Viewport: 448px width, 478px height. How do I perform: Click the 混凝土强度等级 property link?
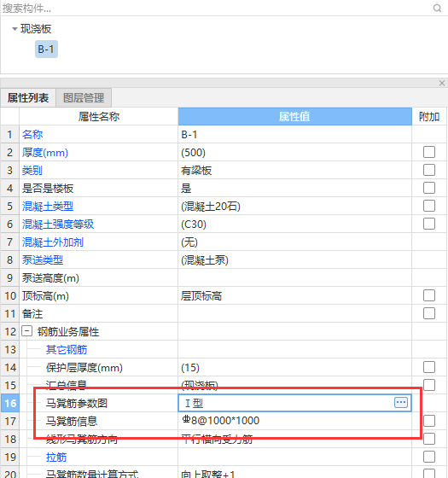coord(58,224)
